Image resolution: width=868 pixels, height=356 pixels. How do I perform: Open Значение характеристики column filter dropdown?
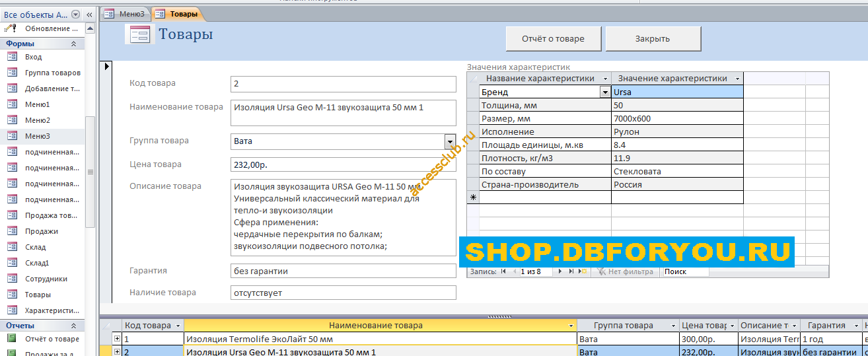coord(737,79)
